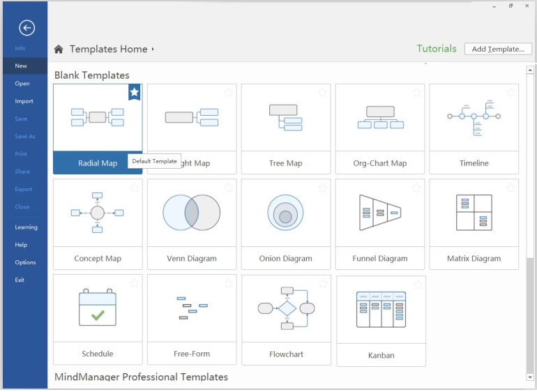Toggle favorite star on Tree Map
This screenshot has height=392, width=537.
322,92
